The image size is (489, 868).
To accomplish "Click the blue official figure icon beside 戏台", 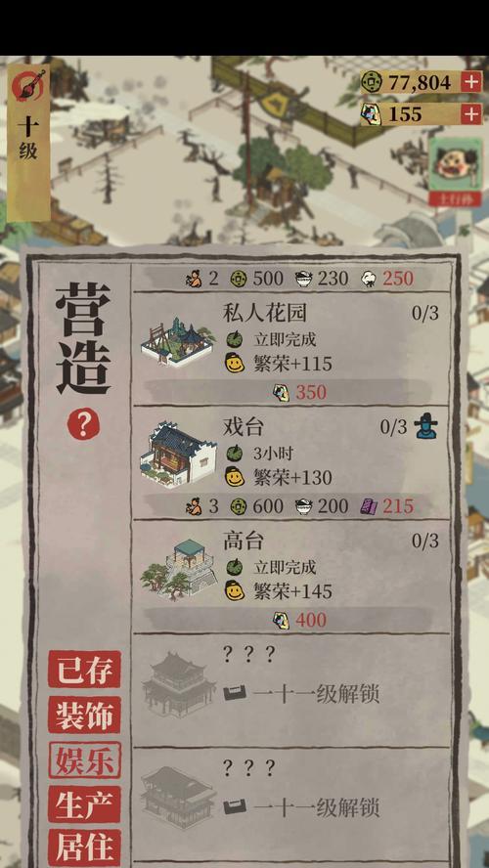I will (425, 426).
